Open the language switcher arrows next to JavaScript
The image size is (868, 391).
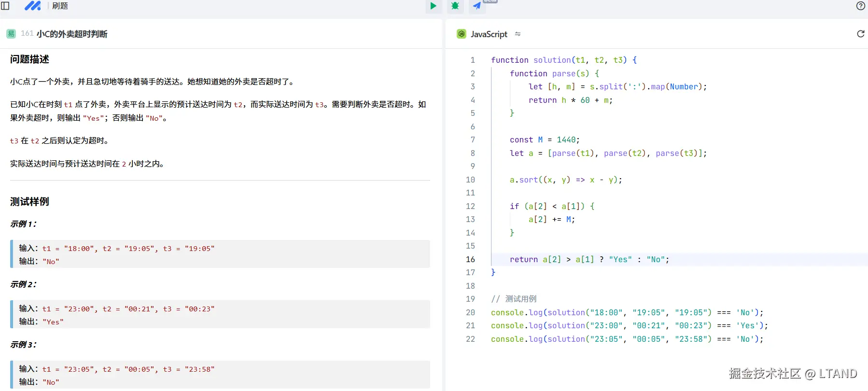pyautogui.click(x=518, y=34)
